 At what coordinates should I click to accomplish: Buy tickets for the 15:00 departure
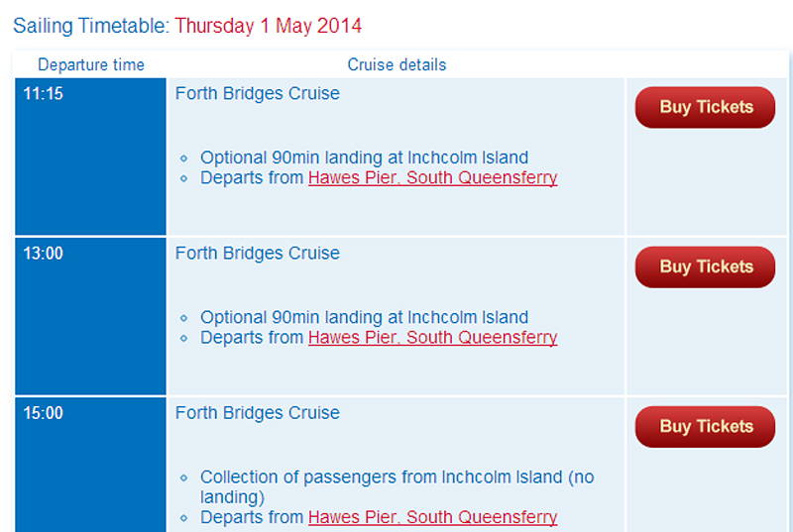tap(705, 426)
